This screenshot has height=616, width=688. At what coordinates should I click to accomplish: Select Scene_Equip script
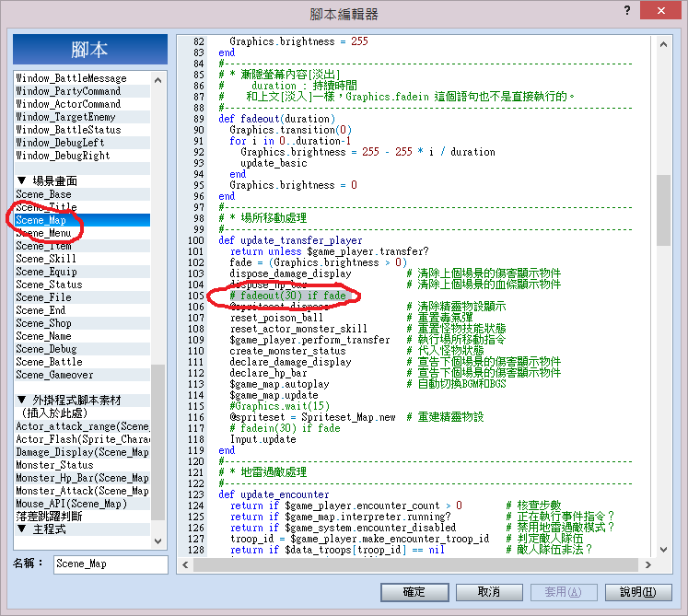click(83, 272)
